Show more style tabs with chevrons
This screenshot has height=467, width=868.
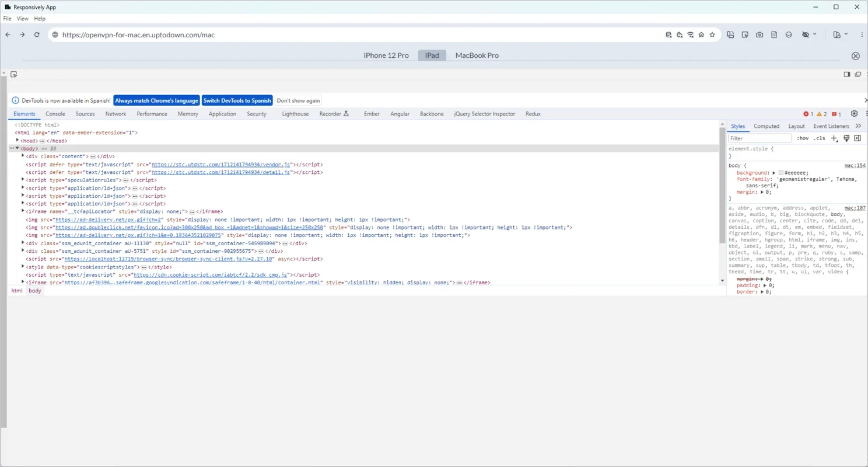(859, 126)
